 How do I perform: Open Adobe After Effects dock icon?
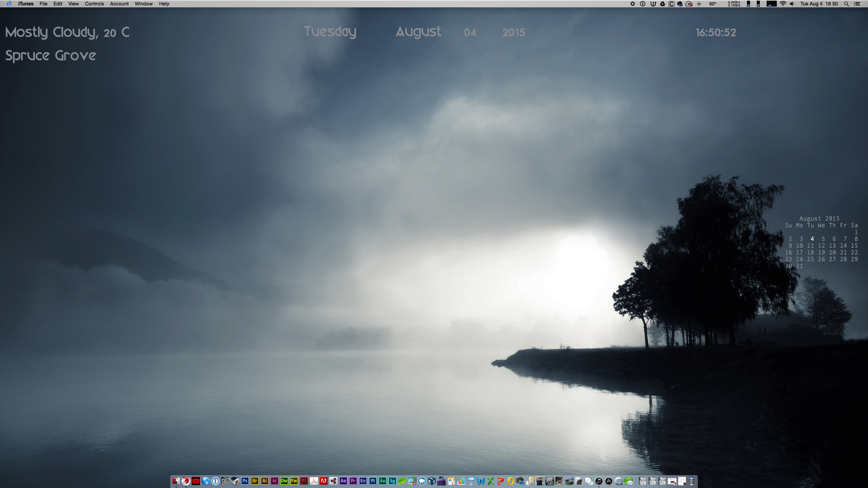(343, 481)
